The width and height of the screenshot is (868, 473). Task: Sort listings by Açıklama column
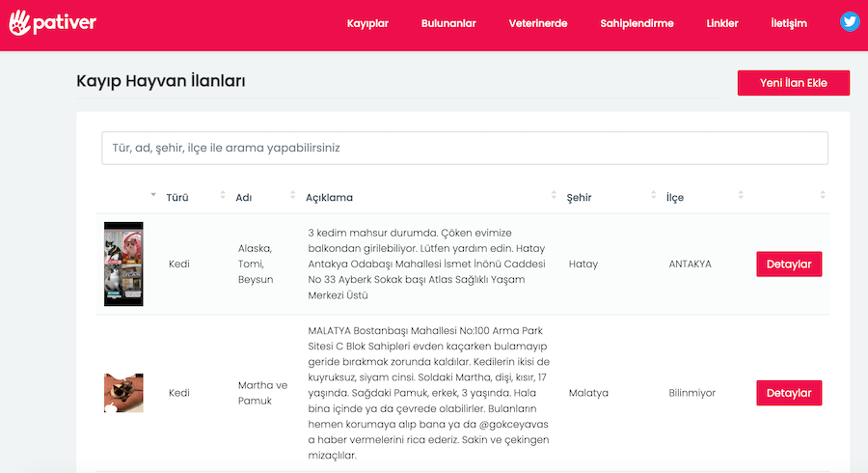click(329, 197)
